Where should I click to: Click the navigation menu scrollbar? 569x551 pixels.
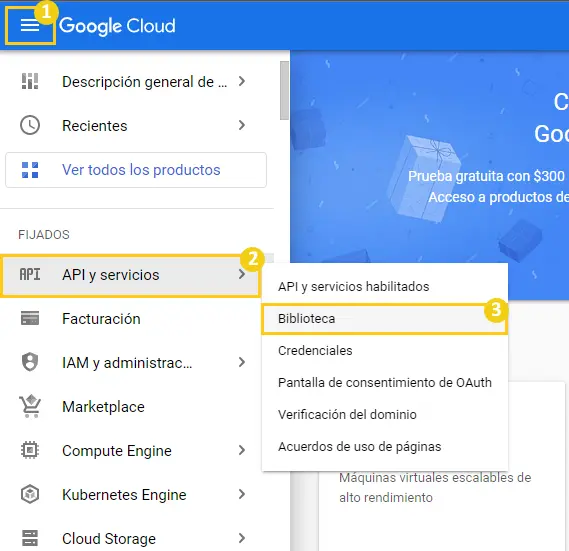pos(284,90)
